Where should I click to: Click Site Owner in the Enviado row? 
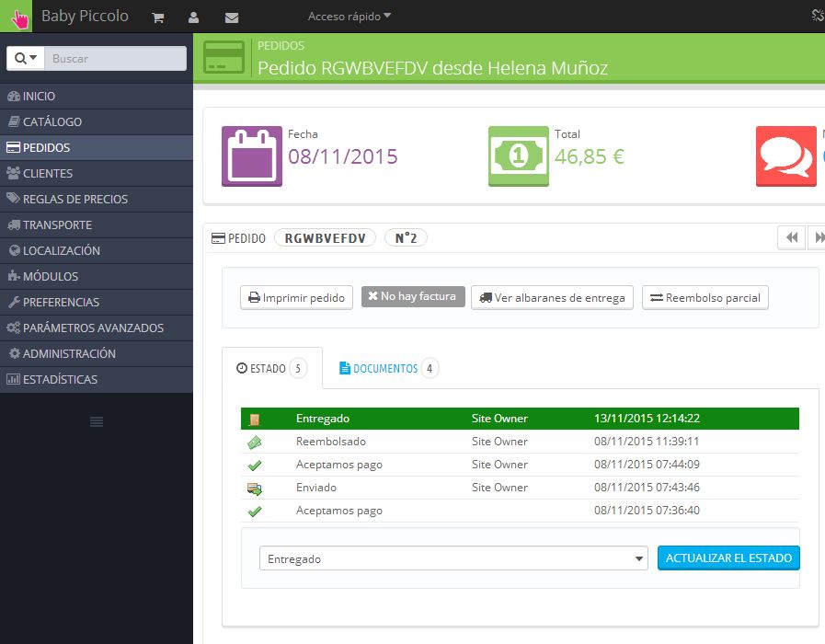pos(499,488)
